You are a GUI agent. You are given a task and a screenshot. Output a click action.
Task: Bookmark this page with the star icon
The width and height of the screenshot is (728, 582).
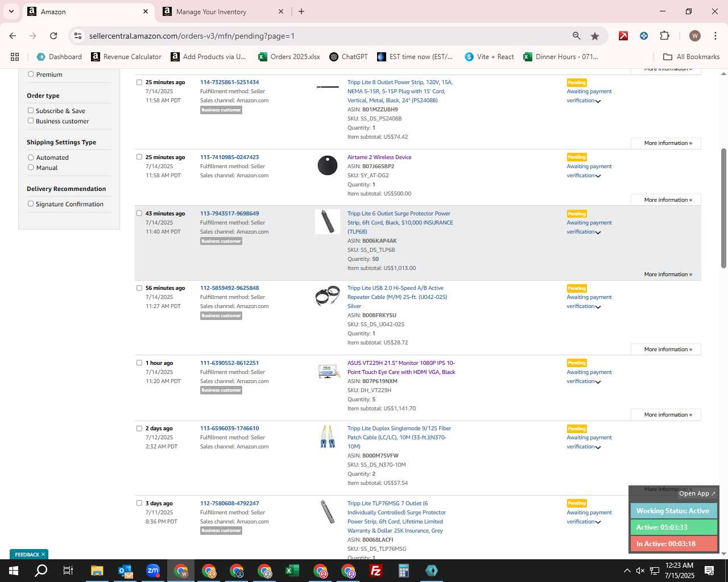coord(595,36)
